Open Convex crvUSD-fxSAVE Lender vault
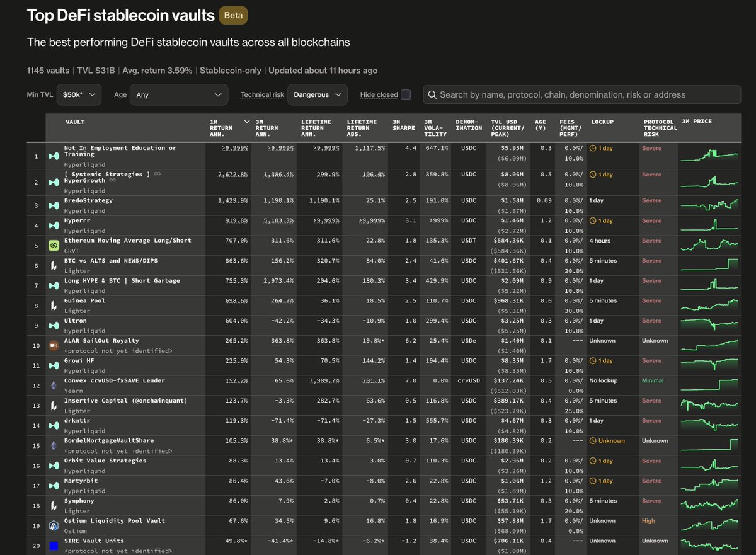Screen dimensions: 756x555 [115, 380]
